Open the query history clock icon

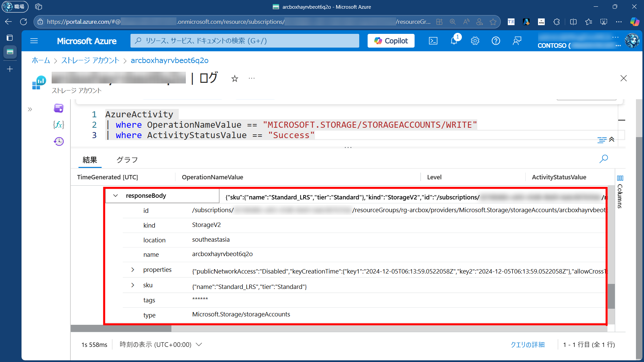59,141
